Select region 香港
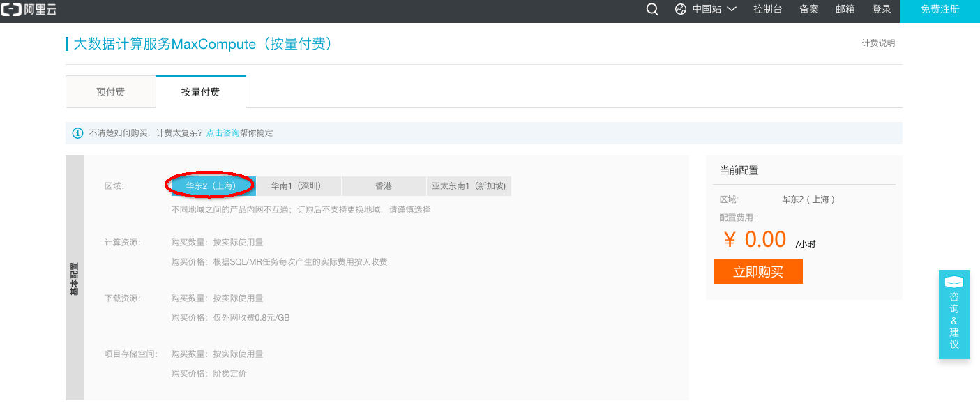 click(384, 186)
